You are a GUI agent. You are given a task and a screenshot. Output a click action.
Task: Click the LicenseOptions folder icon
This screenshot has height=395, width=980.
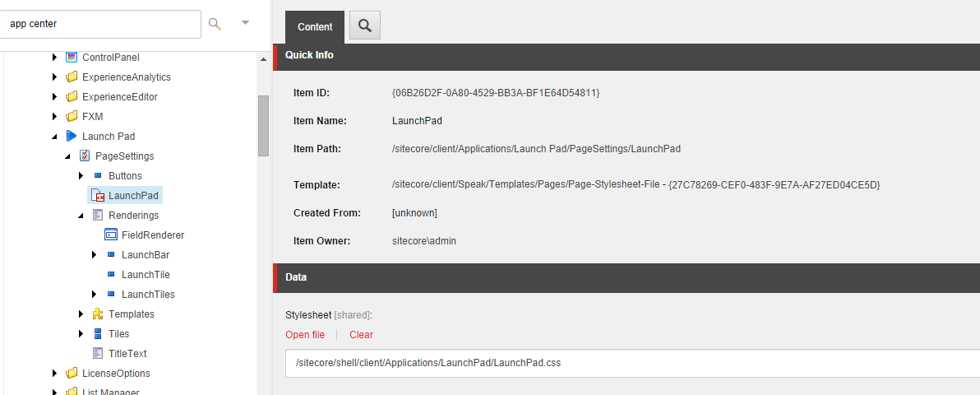[x=72, y=373]
